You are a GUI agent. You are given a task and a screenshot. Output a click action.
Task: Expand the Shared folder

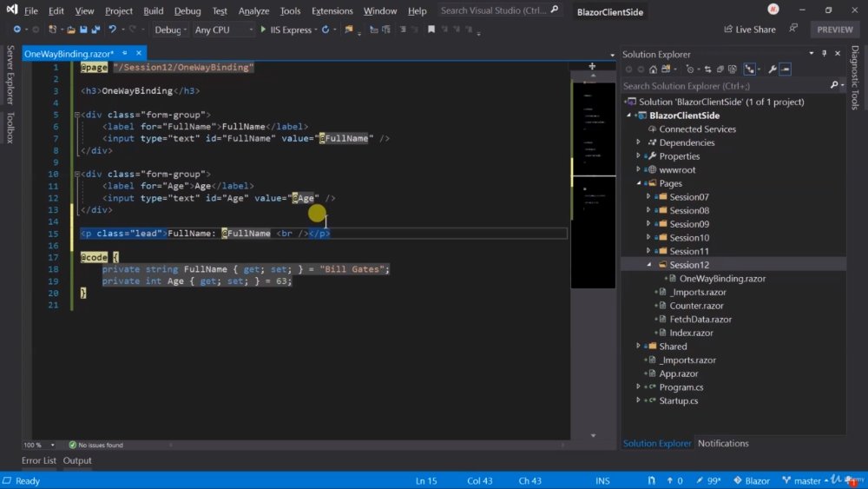coord(638,346)
